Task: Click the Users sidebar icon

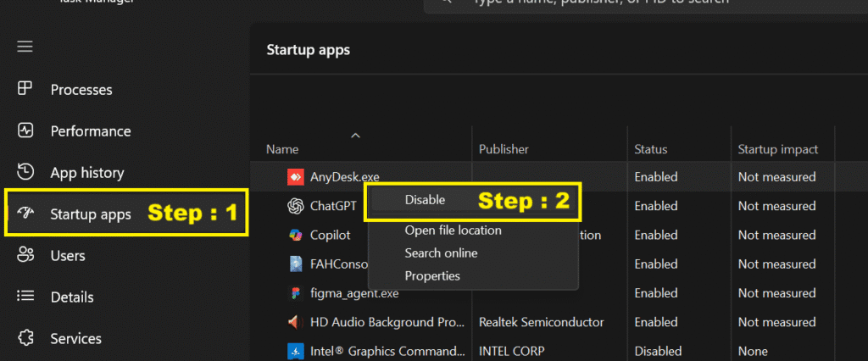Action: click(x=25, y=255)
